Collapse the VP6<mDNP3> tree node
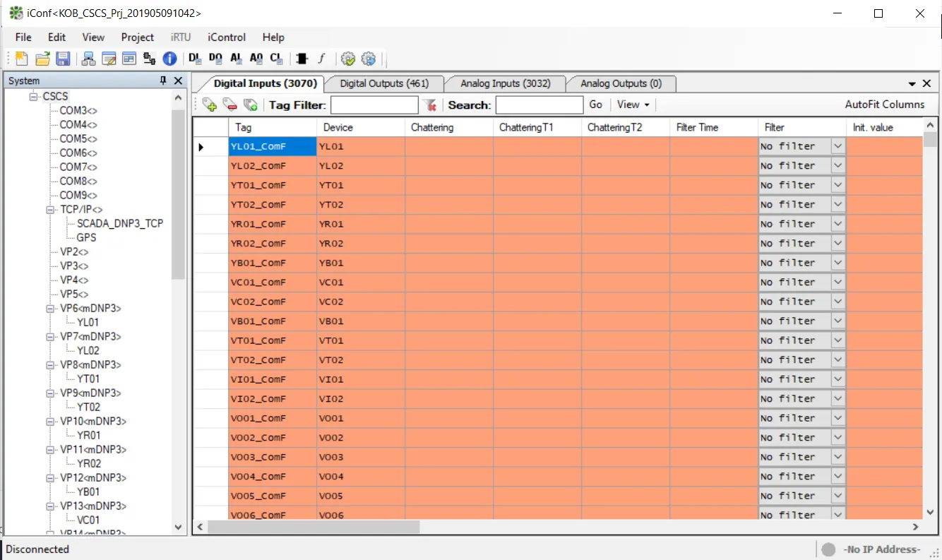Viewport: 942px width, 560px height. (x=50, y=309)
